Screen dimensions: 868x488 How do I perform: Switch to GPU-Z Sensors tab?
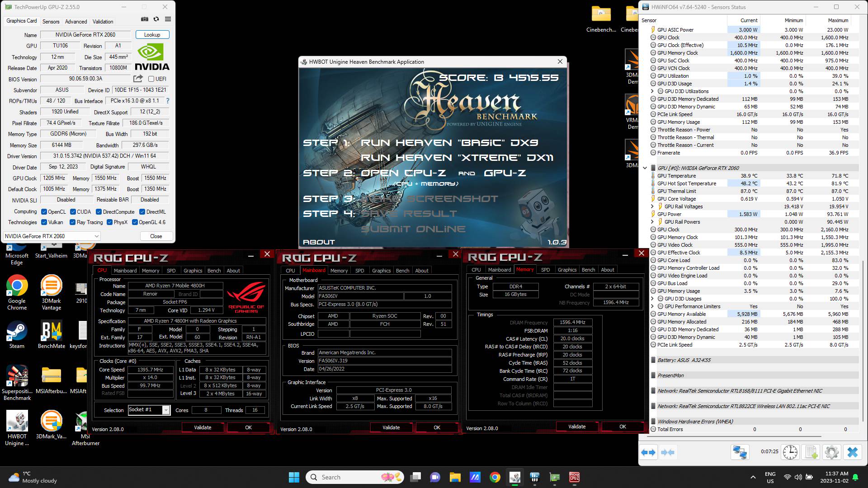[x=51, y=21]
